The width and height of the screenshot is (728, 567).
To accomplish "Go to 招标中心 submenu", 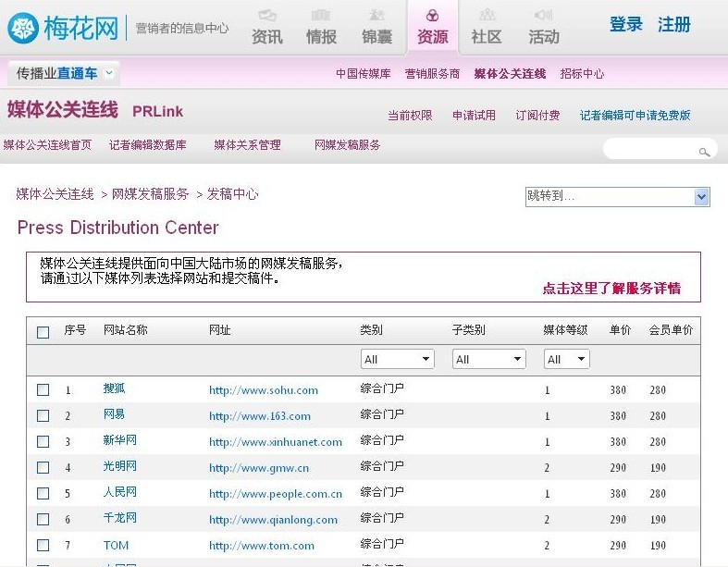I will tap(582, 74).
